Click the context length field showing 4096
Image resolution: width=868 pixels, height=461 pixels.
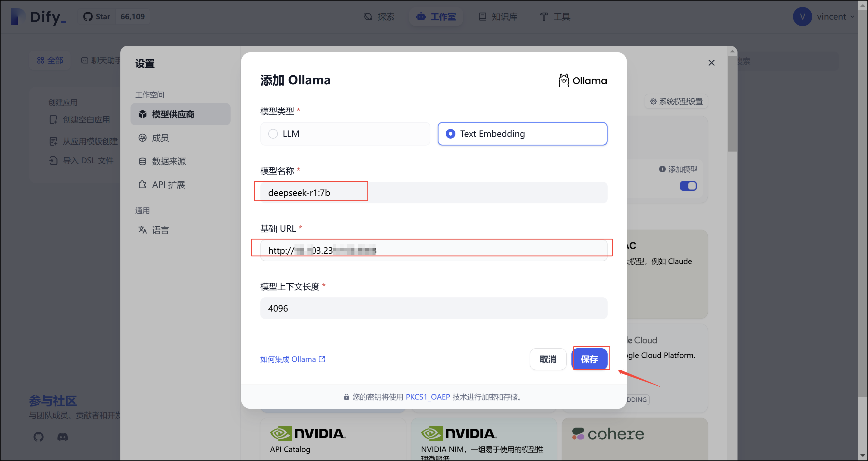point(434,308)
